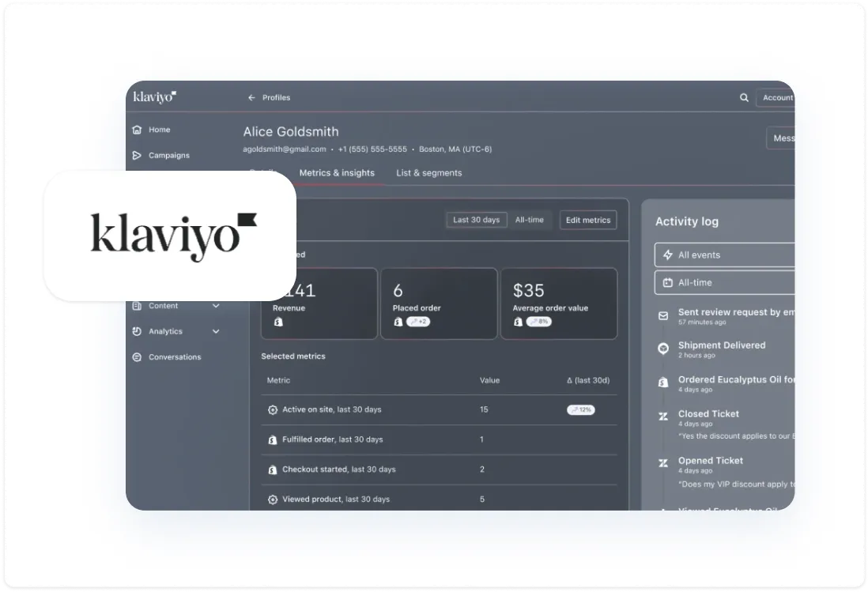Screen dimensions: 868x592
Task: Click the gear icon beside Active on site
Action: point(273,410)
